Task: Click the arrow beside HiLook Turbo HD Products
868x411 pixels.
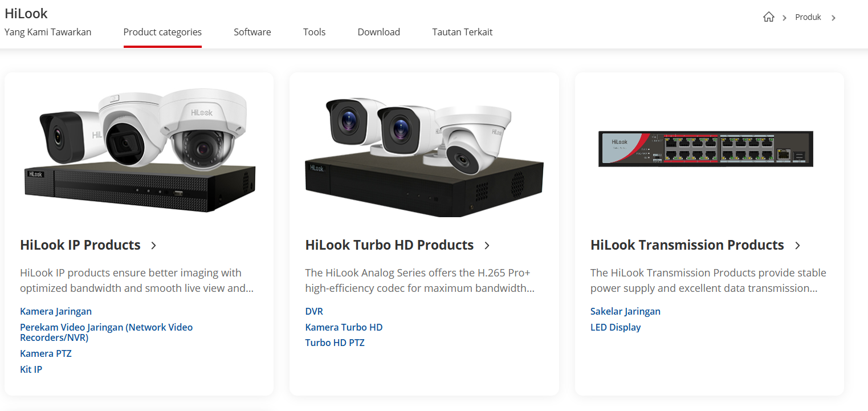Action: click(x=487, y=246)
